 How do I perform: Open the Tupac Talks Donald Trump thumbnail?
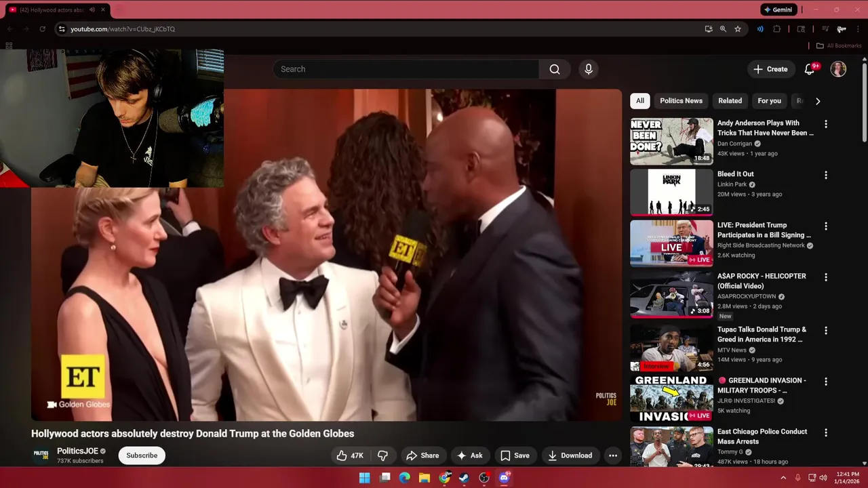(x=671, y=348)
